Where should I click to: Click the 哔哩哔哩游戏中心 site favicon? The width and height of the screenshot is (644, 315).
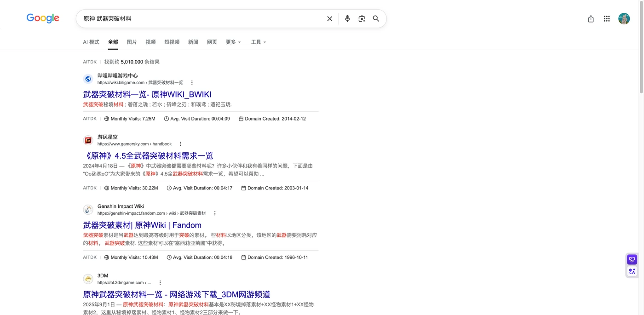[x=88, y=79]
